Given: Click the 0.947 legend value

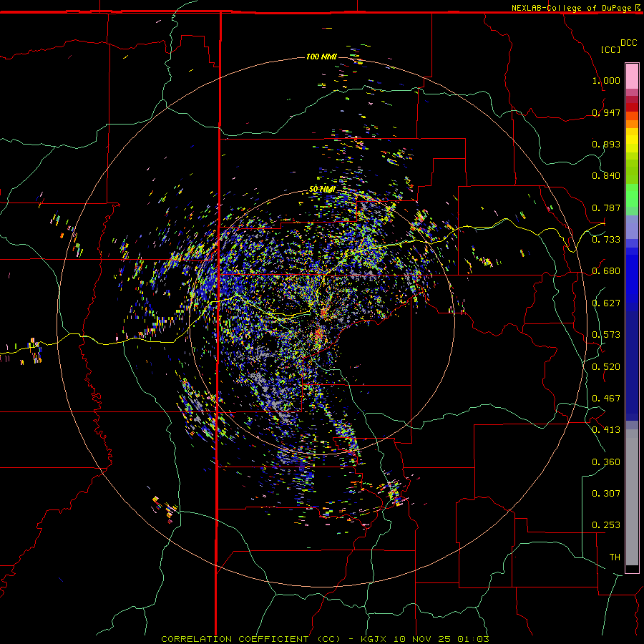Looking at the screenshot, I should [x=606, y=112].
